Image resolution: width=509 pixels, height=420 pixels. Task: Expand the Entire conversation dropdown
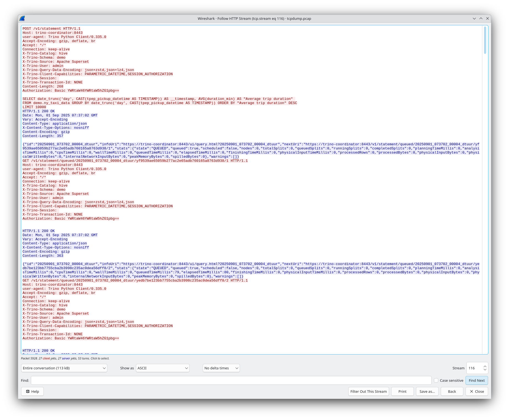pyautogui.click(x=64, y=368)
